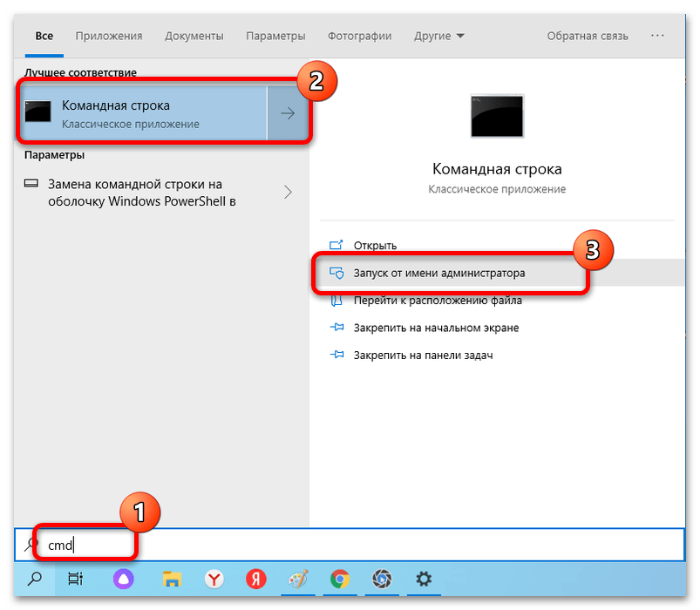
Task: Open the Документы tab
Action: [194, 36]
